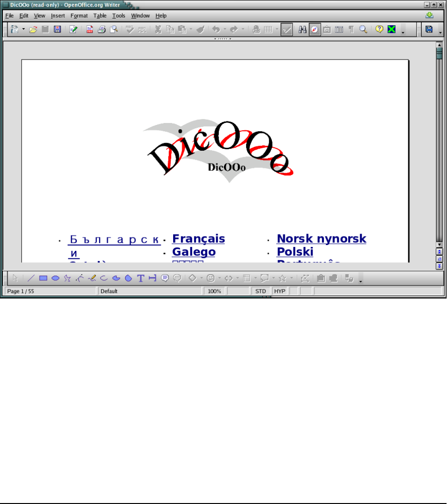Open Find & Replace binoculars icon
This screenshot has width=447, height=504.
(x=302, y=30)
